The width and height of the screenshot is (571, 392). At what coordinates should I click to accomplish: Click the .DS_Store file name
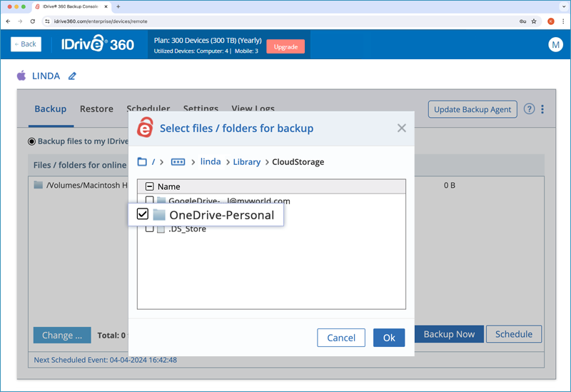click(187, 229)
